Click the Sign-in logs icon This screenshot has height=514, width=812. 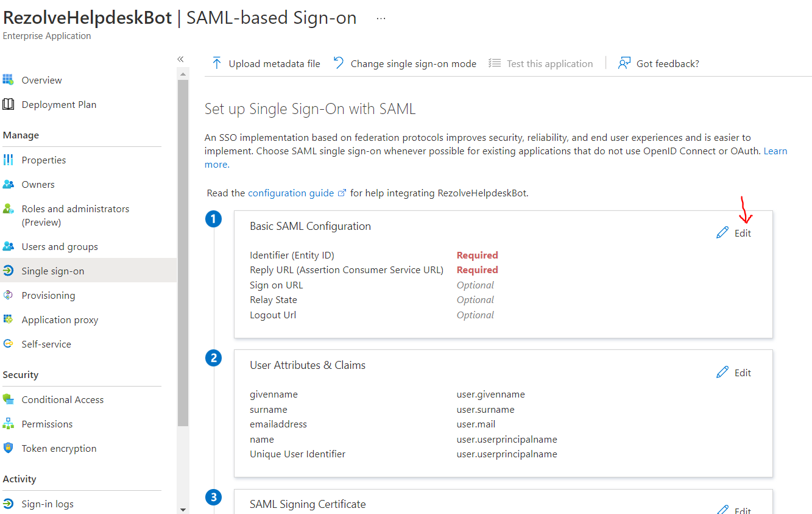(8, 504)
